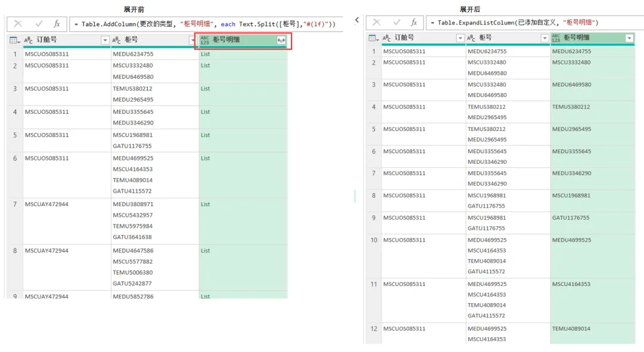Cancel the formula edit in the 展开后 panel
This screenshot has height=352, width=644.
point(377,22)
